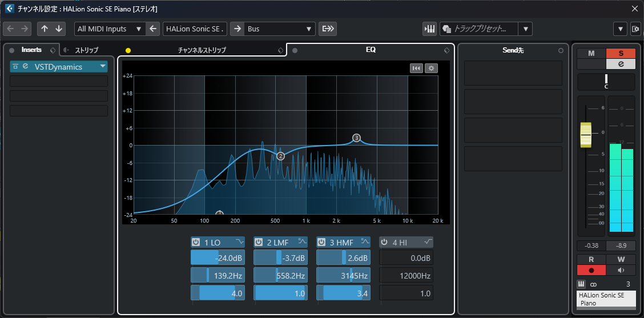The width and height of the screenshot is (644, 318).
Task: Open the functions menu dropdown arrow
Action: point(620,29)
